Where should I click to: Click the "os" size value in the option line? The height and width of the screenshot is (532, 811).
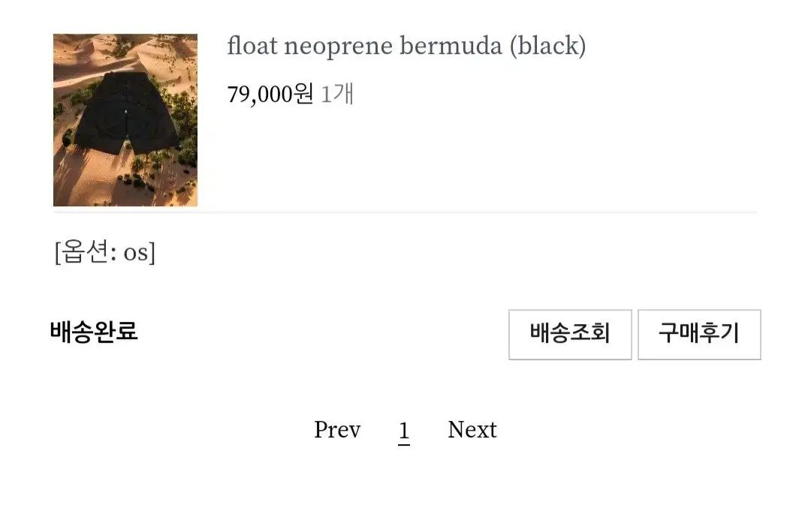point(136,252)
